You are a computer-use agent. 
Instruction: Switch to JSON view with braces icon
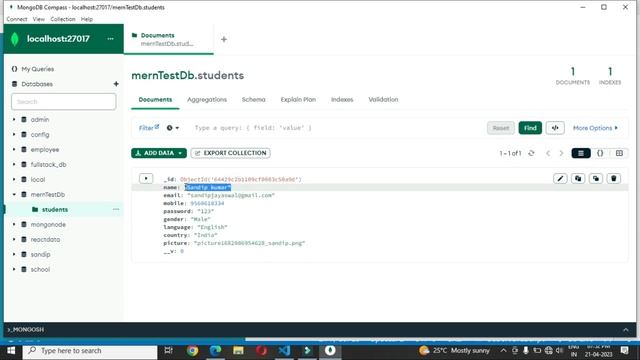click(600, 153)
